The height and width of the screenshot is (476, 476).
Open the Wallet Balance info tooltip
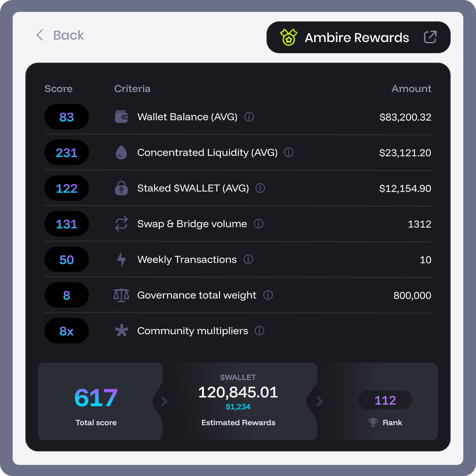tap(249, 117)
